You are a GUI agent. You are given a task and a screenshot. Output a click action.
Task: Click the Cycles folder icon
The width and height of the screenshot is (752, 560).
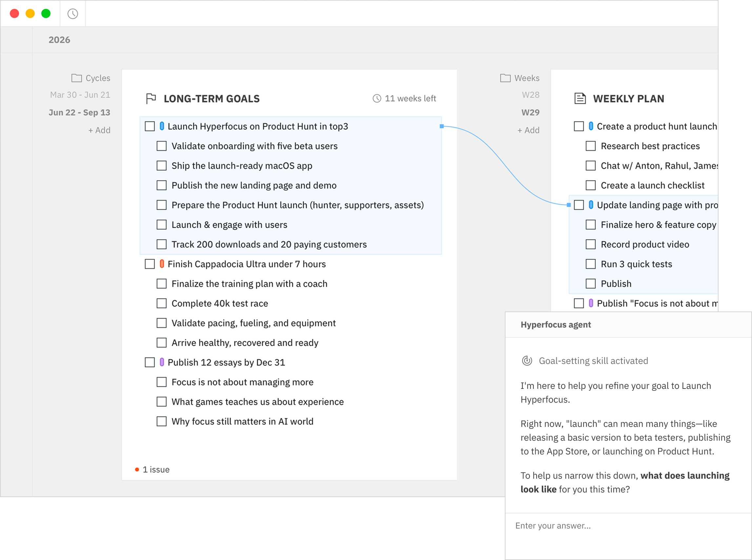77,78
